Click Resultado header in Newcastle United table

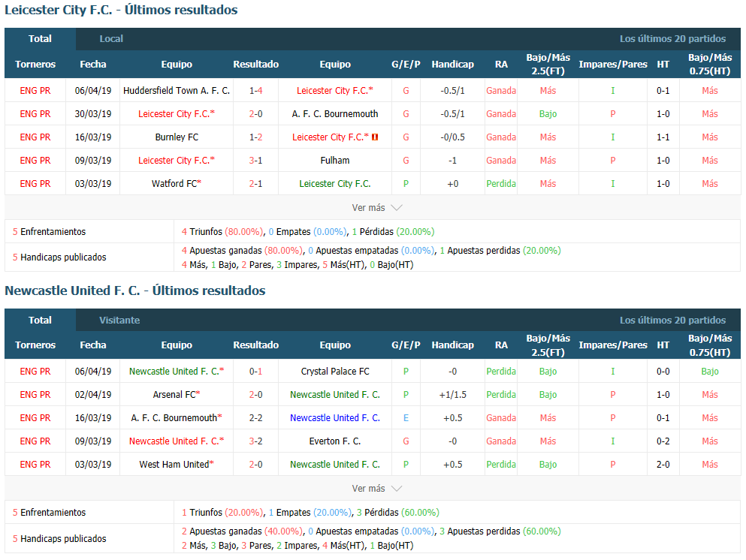256,345
